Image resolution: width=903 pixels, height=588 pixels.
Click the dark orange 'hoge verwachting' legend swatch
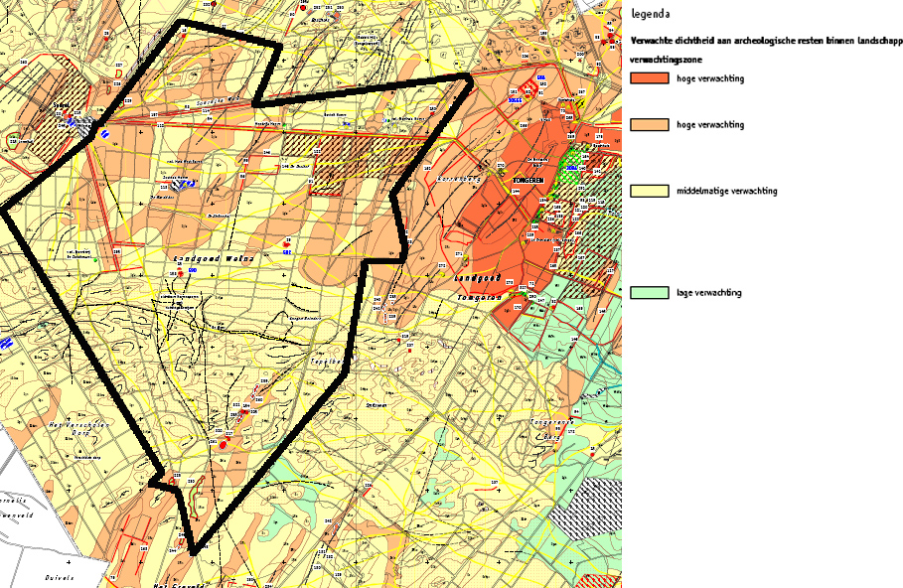[x=649, y=78]
